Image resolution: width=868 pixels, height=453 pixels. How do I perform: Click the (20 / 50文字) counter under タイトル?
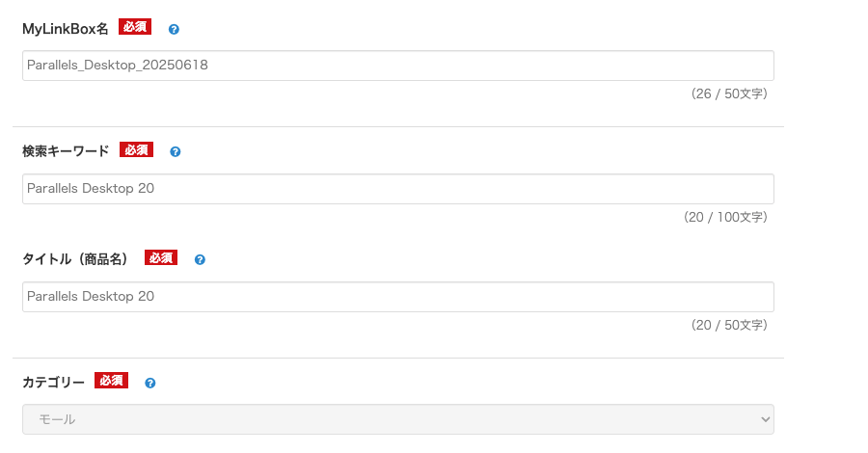(729, 325)
